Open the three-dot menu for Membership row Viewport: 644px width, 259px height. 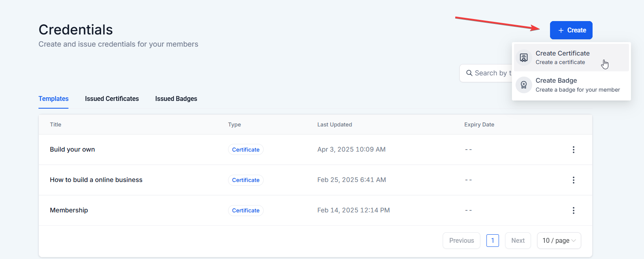click(574, 210)
